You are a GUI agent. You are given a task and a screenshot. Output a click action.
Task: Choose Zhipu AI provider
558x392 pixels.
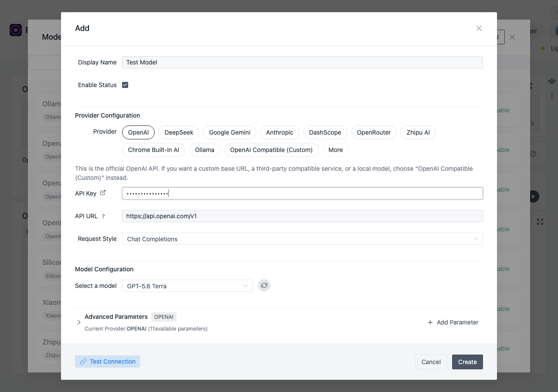click(418, 132)
